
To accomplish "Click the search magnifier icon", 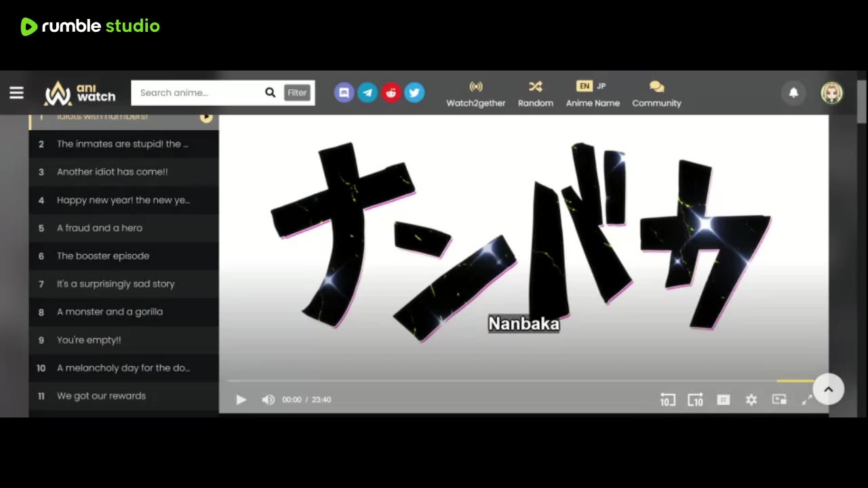I will [270, 93].
